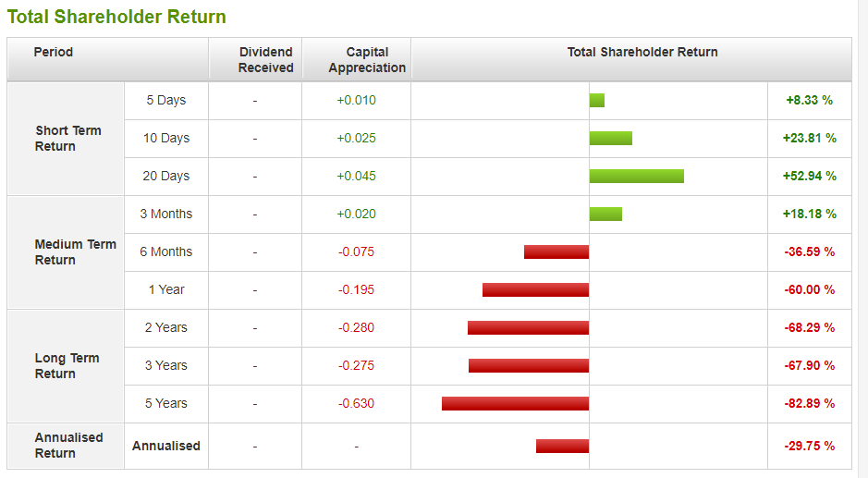The image size is (868, 478).
Task: Click the red 5 Years return bar
Action: (516, 403)
